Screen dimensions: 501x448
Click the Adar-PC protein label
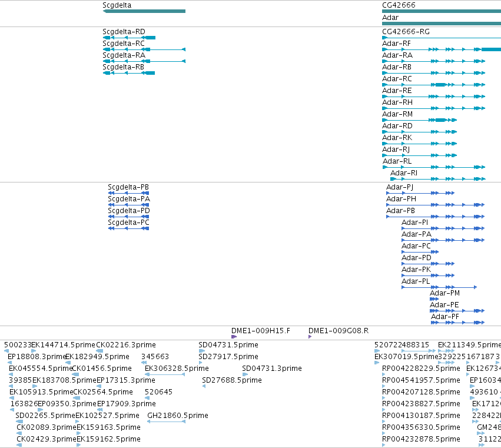416,246
